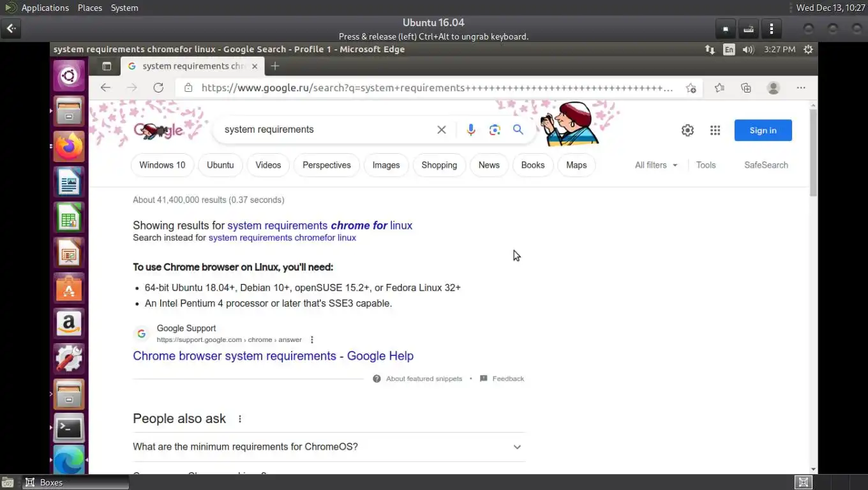Expand the All filters dropdown
Viewport: 868px width, 490px height.
[x=656, y=165]
